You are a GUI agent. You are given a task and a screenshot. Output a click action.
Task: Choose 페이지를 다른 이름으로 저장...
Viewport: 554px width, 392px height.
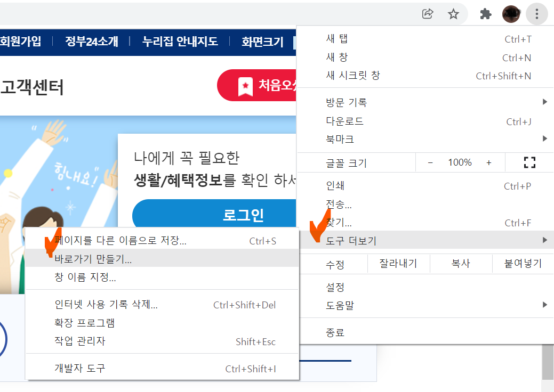click(162, 241)
